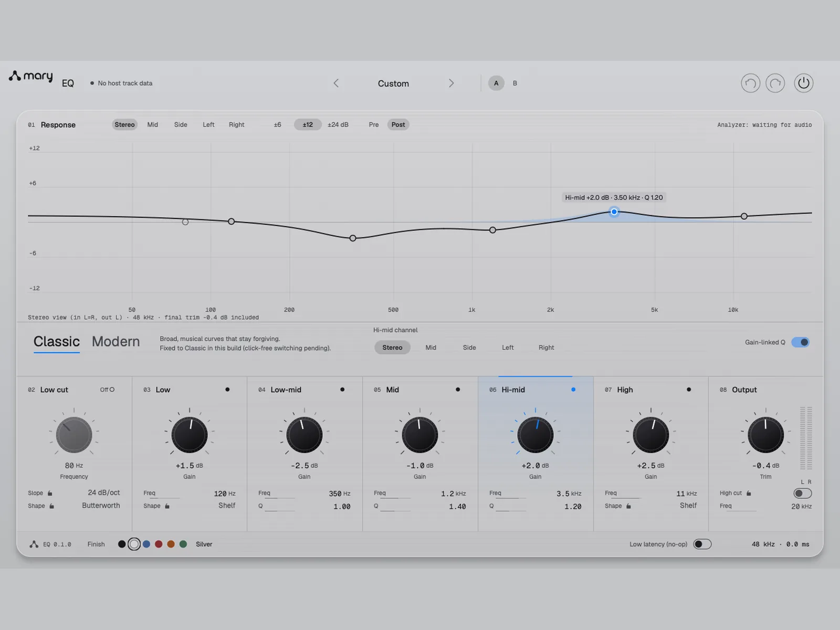Image resolution: width=840 pixels, height=630 pixels.
Task: Click the undo arrow button
Action: pos(750,83)
